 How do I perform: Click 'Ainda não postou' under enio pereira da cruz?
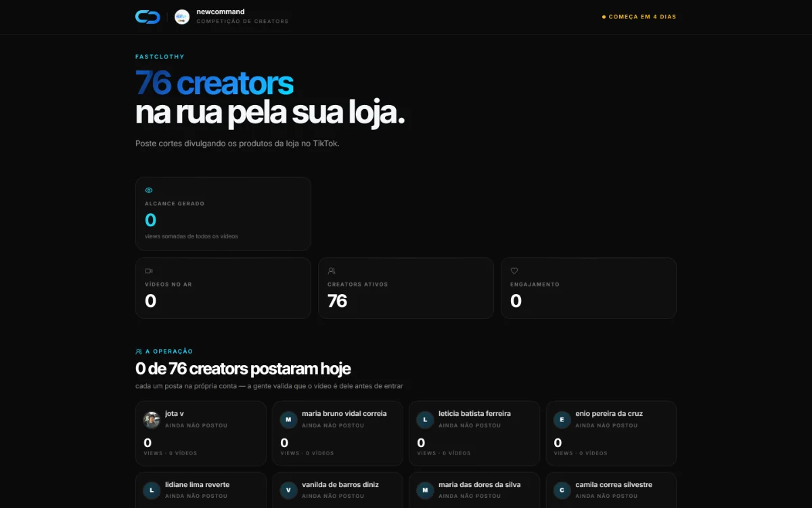[x=606, y=425]
